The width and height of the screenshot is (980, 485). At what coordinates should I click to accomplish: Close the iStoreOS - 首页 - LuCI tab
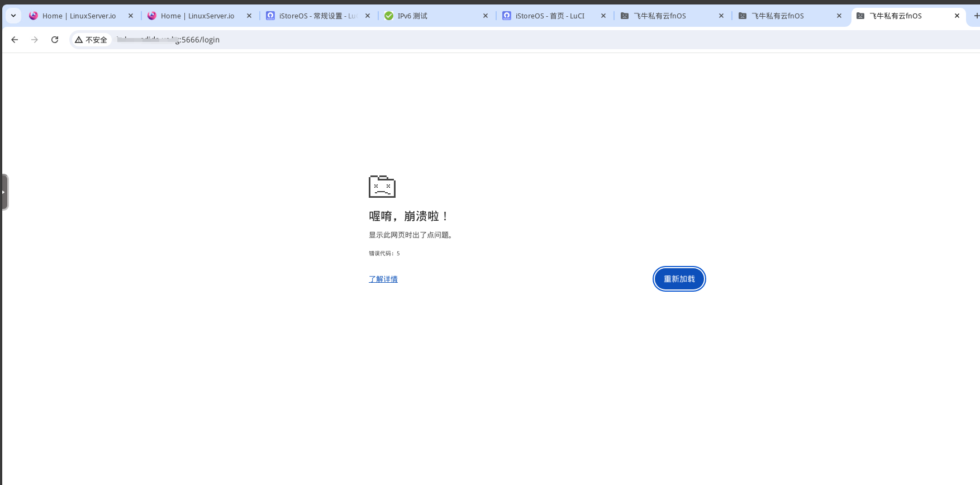(x=603, y=16)
